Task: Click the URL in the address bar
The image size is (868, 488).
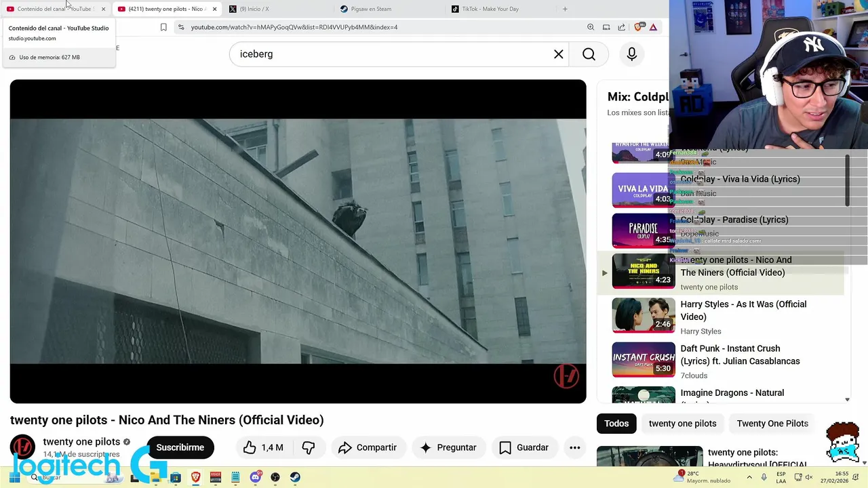Action: [294, 27]
